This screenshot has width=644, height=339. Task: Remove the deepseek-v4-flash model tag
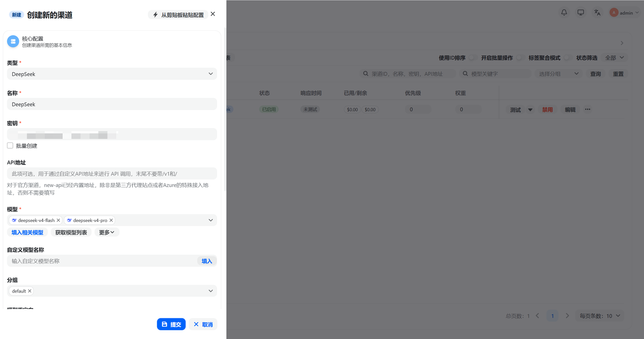point(58,220)
